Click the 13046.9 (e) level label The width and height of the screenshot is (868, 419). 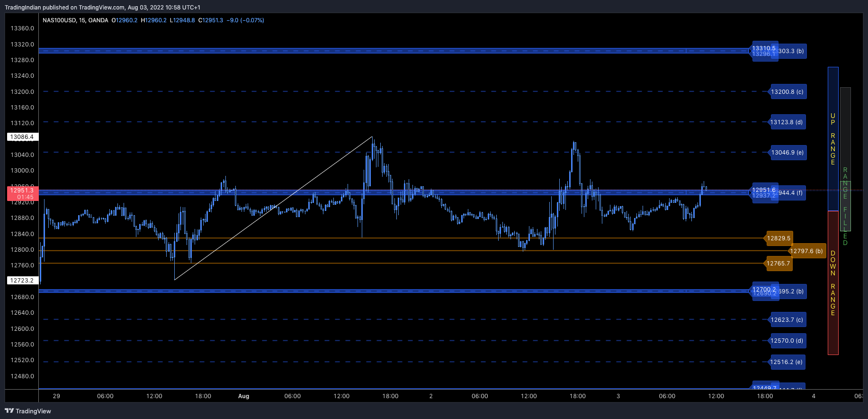point(787,153)
